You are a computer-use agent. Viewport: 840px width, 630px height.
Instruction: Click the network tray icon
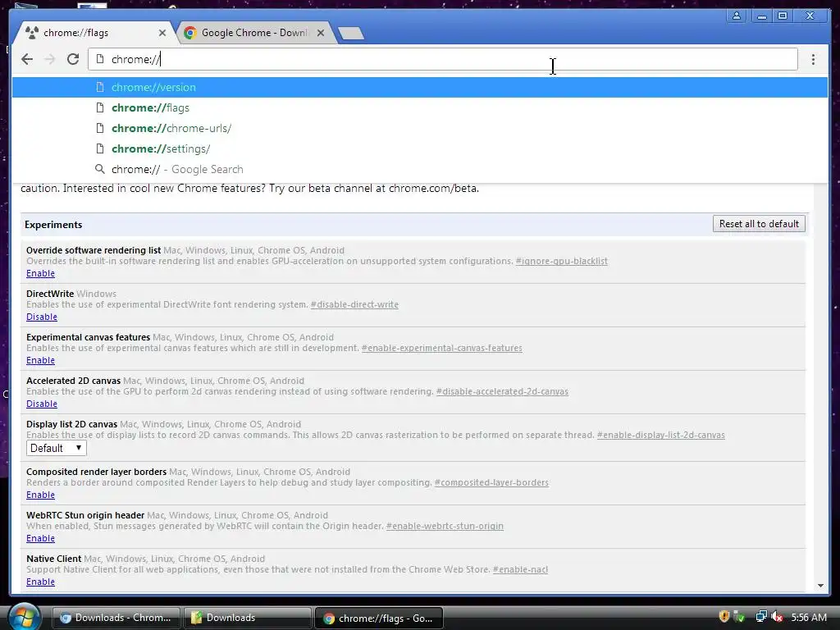click(760, 617)
